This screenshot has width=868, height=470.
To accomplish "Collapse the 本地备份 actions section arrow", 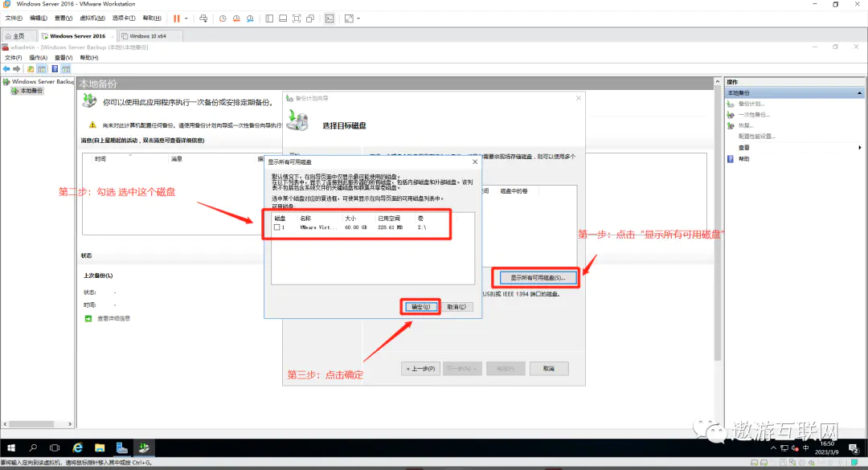I will coord(859,93).
